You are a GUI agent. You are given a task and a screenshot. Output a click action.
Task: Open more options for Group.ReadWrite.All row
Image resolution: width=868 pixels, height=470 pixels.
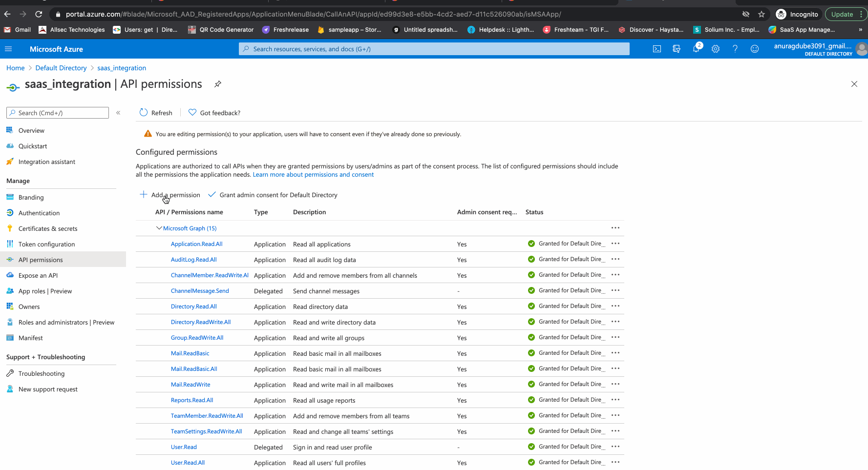[x=615, y=337]
